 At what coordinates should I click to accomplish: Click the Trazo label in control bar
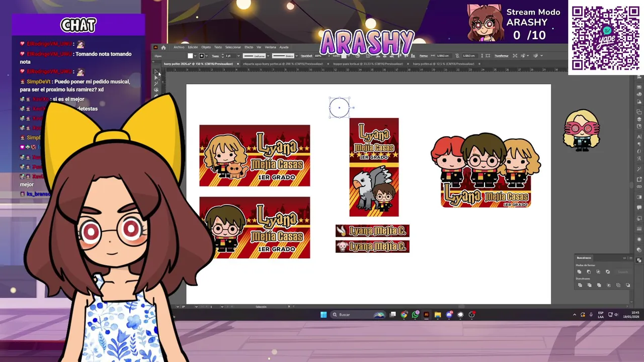click(215, 56)
